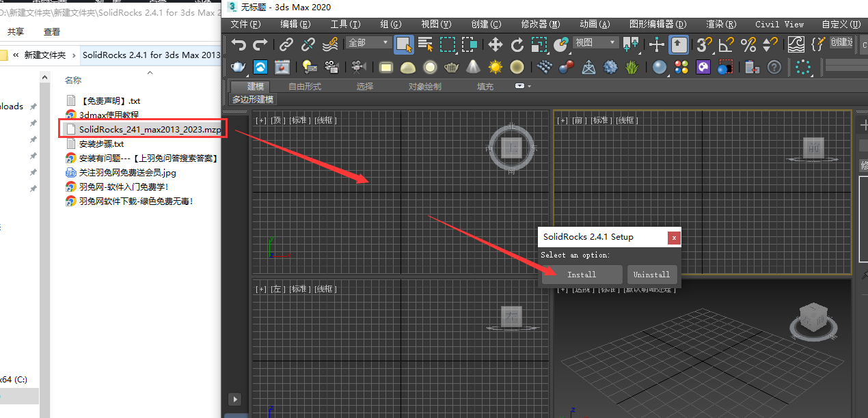Undo the last action in 3ds Max
The image size is (868, 418).
(x=238, y=45)
